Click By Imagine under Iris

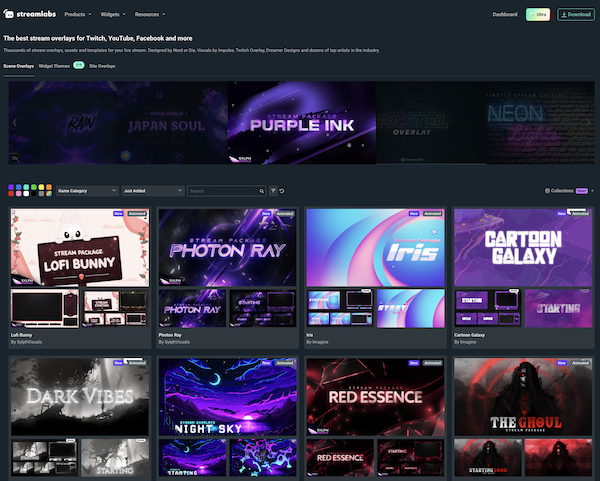click(317, 342)
